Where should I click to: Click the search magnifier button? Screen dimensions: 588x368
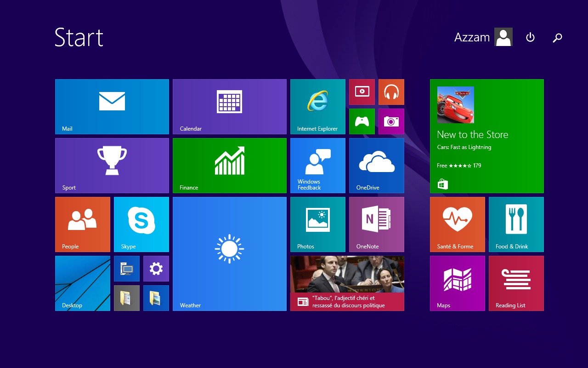[x=557, y=38]
